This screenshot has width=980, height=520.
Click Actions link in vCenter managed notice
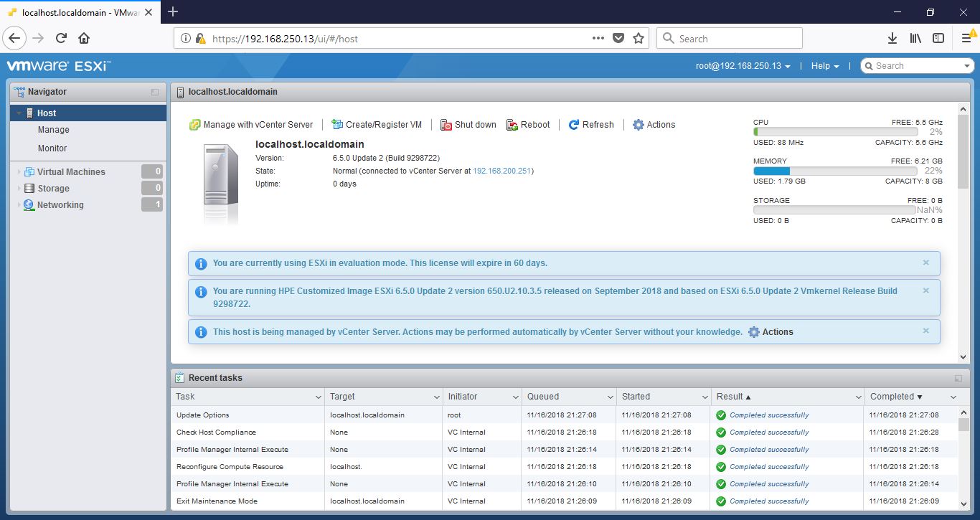pyautogui.click(x=777, y=332)
